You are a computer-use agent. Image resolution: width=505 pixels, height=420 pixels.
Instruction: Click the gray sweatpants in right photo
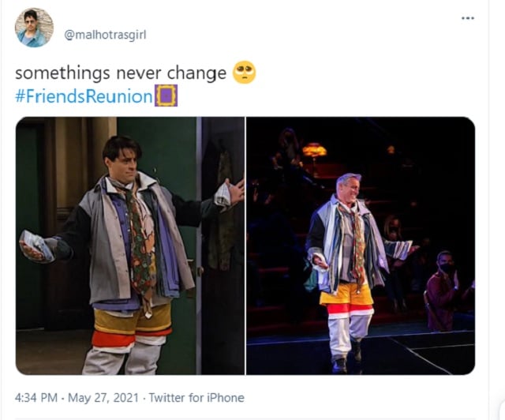pyautogui.click(x=348, y=336)
